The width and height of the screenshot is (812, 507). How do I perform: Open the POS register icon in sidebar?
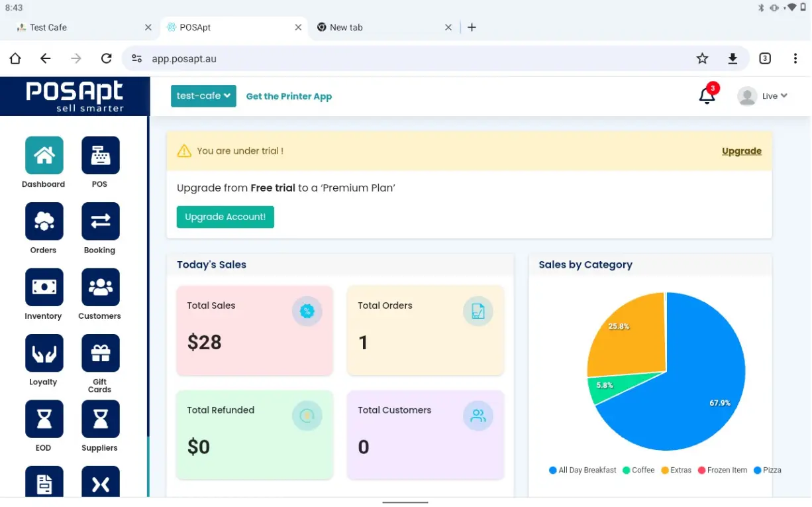[x=100, y=155]
